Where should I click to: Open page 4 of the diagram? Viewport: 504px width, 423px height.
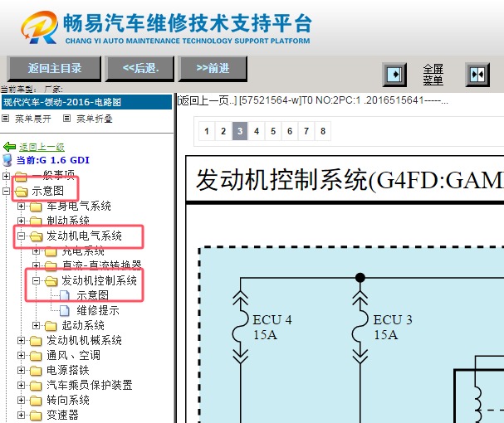257,131
